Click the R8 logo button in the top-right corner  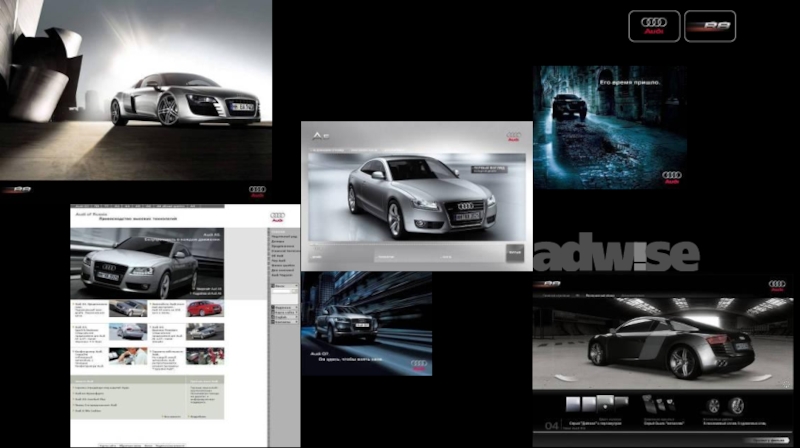point(710,26)
